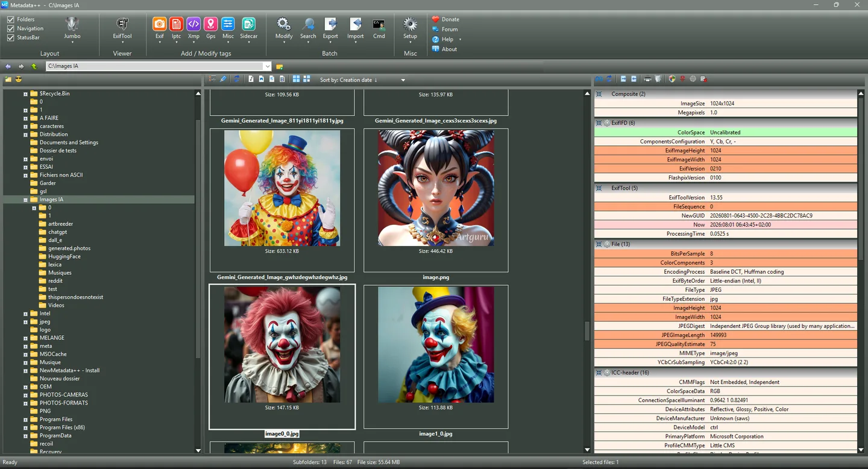Click the Windows shield icon in metadata toolbar
Screen dimensions: 868x469
click(x=672, y=79)
